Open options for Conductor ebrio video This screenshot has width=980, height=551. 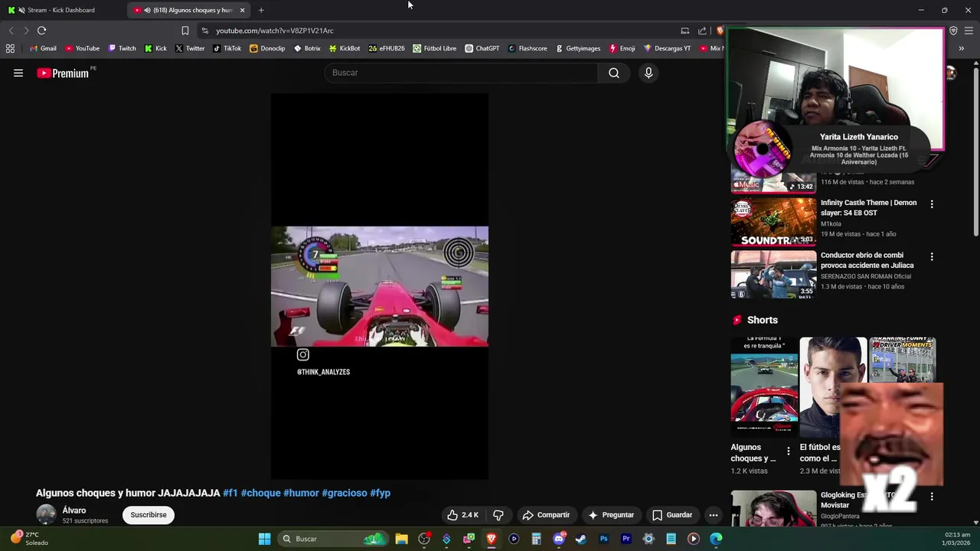click(x=932, y=256)
